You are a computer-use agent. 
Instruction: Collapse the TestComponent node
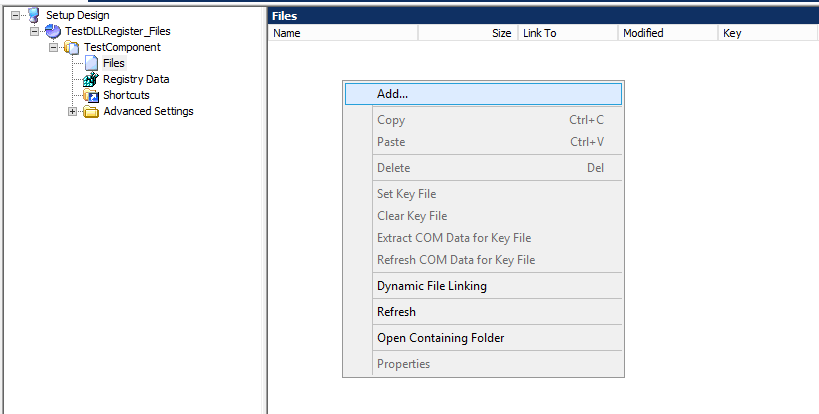(x=53, y=48)
